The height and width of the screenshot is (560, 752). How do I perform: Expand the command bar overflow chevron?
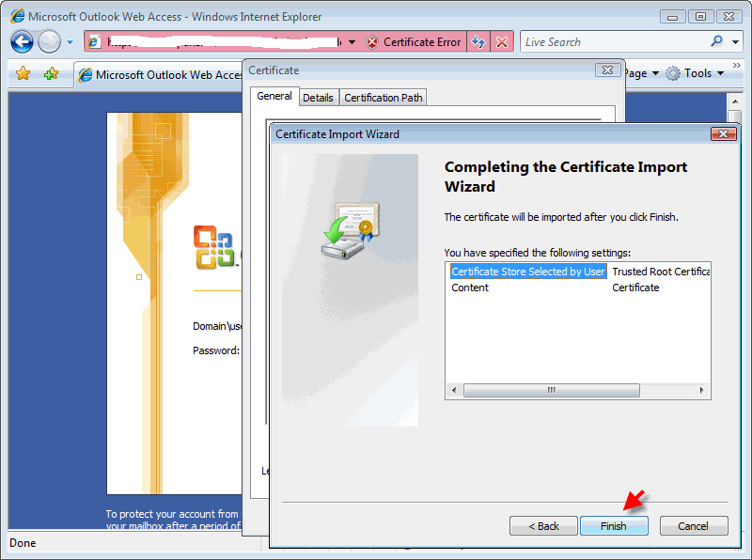737,65
